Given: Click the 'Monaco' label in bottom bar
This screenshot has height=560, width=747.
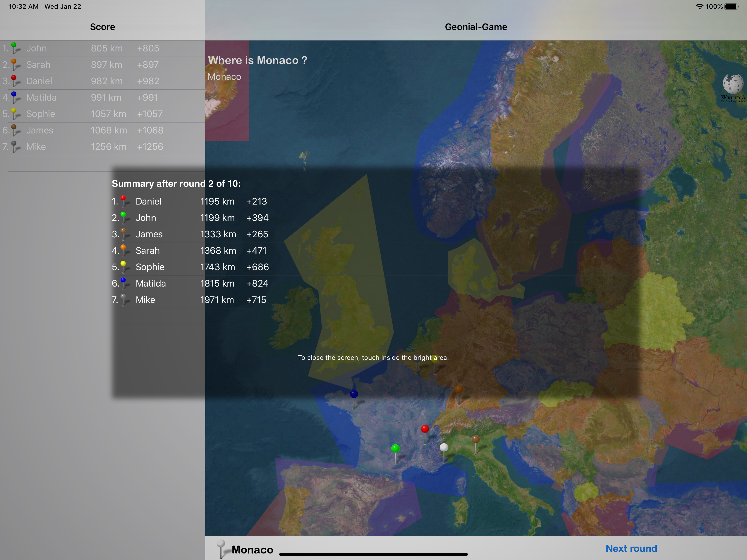Looking at the screenshot, I should point(252,550).
